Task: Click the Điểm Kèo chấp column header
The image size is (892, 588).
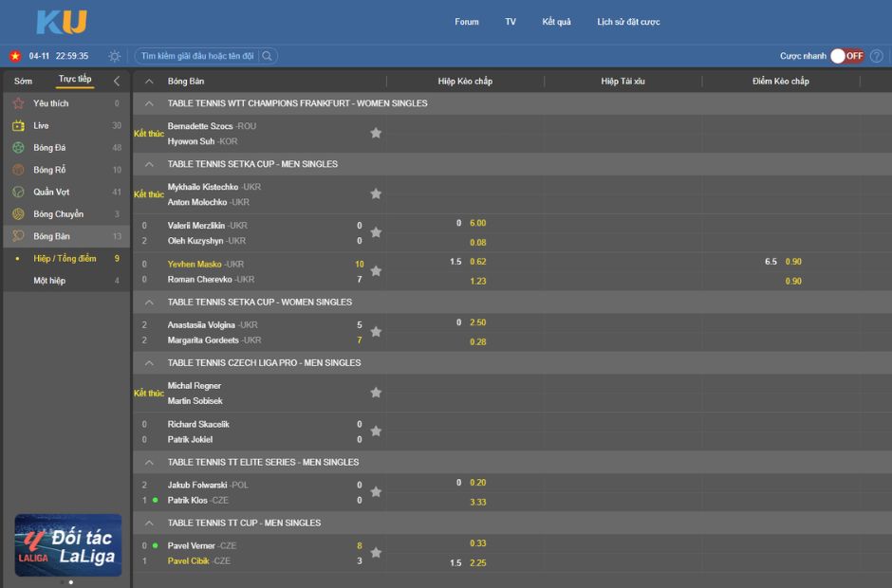Action: [x=780, y=82]
